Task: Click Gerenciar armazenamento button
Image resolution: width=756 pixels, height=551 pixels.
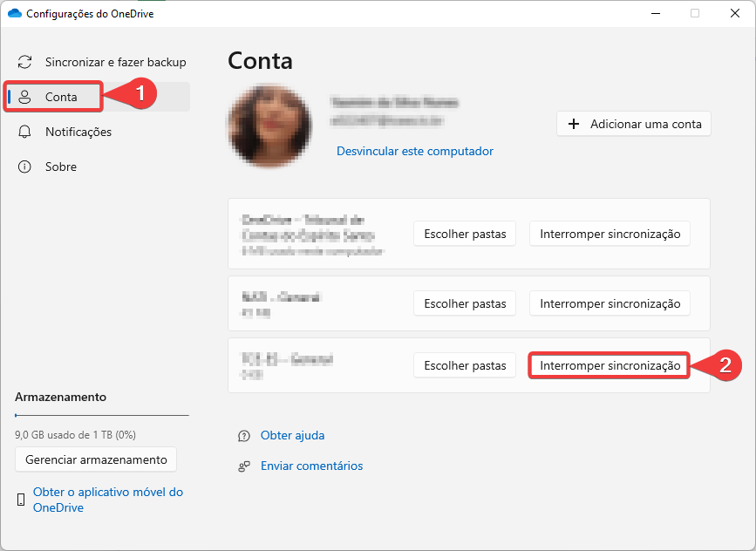Action: point(96,459)
